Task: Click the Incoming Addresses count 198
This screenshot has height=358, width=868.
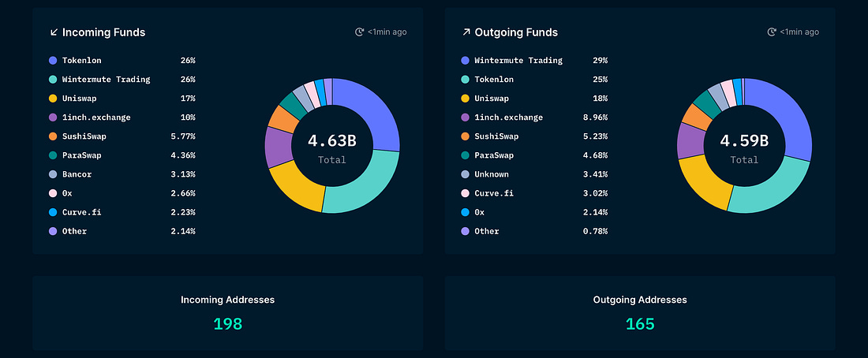Action: 228,324
